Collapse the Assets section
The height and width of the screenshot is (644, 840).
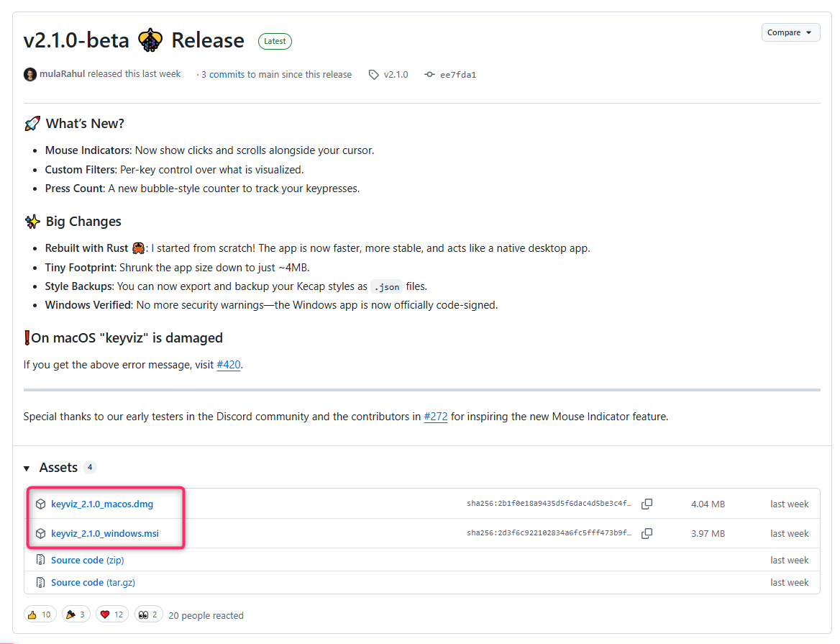point(27,468)
